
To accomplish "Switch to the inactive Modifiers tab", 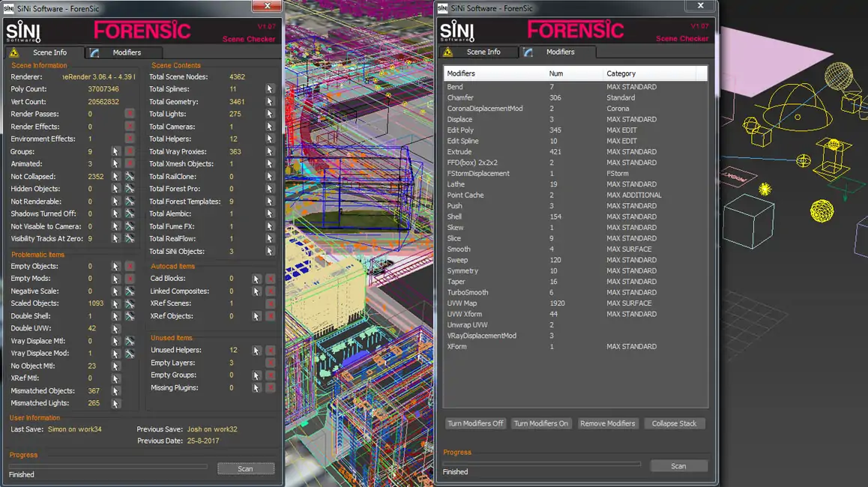I will point(125,52).
